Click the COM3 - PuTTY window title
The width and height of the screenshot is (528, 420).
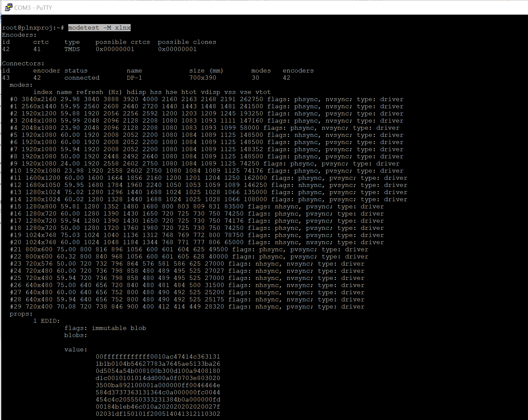[x=33, y=7]
